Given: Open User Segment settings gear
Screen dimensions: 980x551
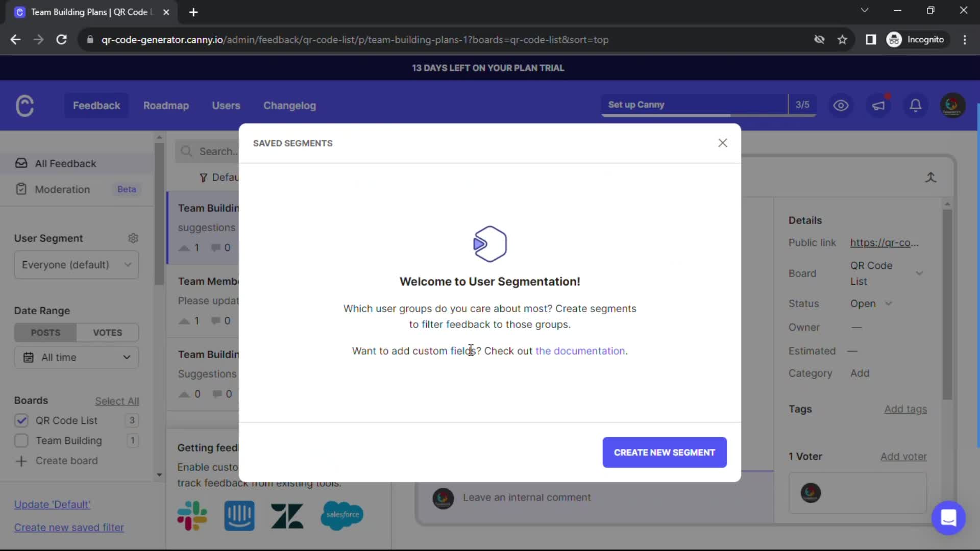Looking at the screenshot, I should (133, 238).
